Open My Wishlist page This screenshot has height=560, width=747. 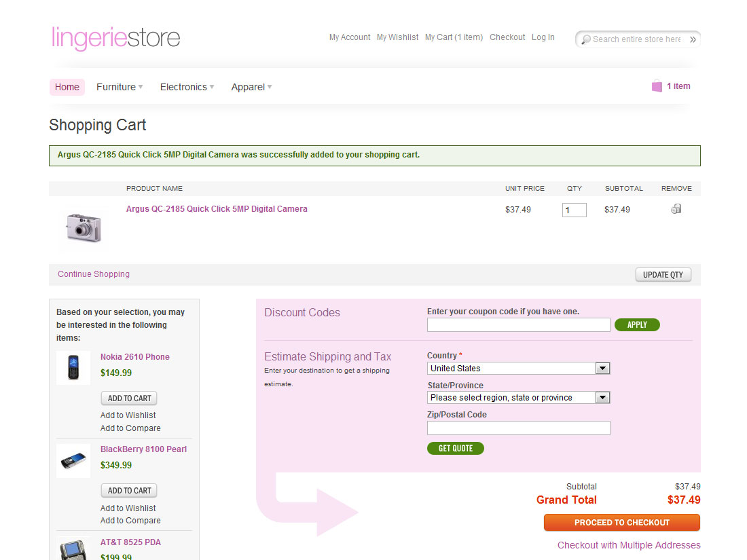click(398, 37)
